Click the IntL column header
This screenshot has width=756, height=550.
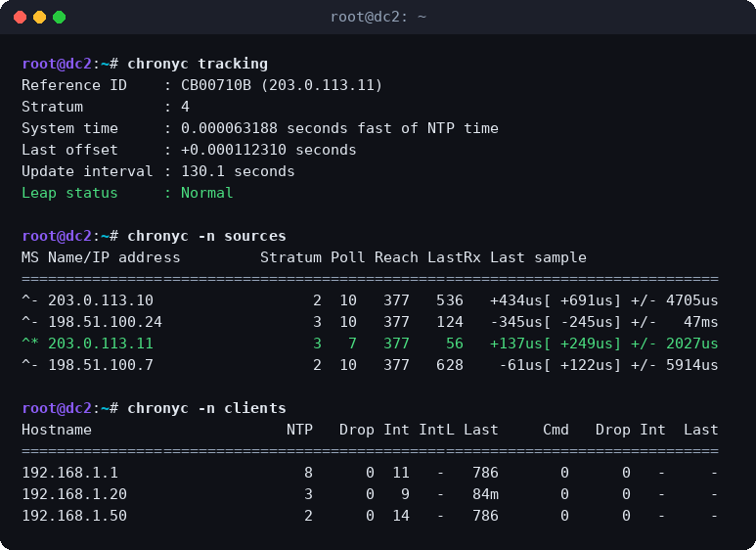click(436, 430)
